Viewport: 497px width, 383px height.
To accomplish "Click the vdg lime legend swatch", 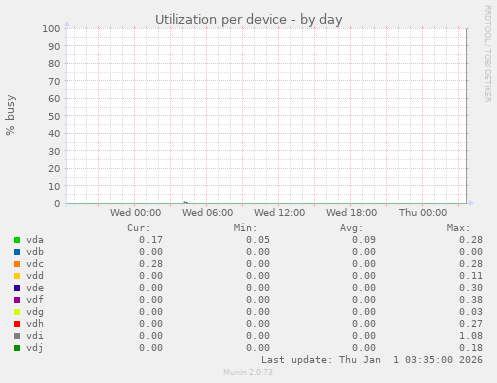I will 17,312.
